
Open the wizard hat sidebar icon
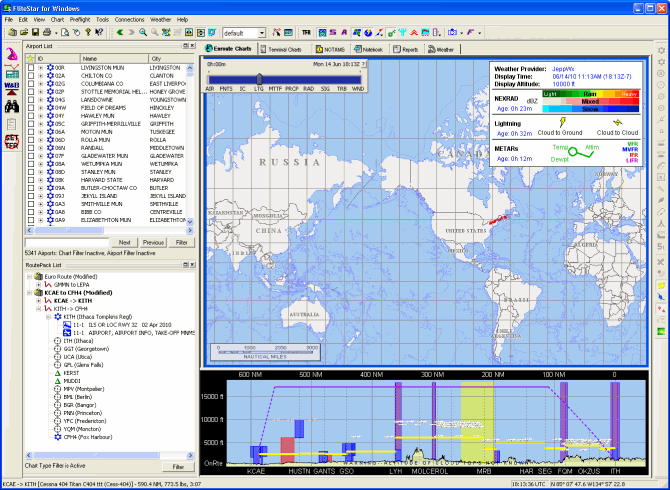click(x=12, y=53)
